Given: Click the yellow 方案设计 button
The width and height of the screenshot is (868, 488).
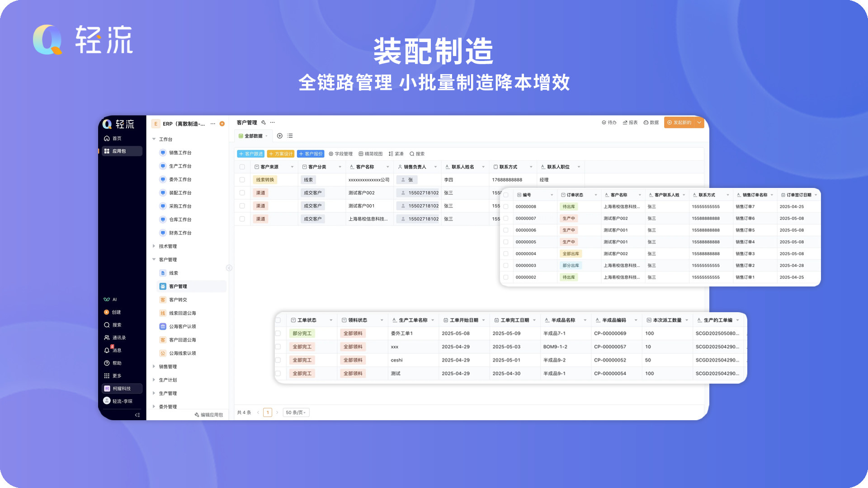Looking at the screenshot, I should pos(281,154).
